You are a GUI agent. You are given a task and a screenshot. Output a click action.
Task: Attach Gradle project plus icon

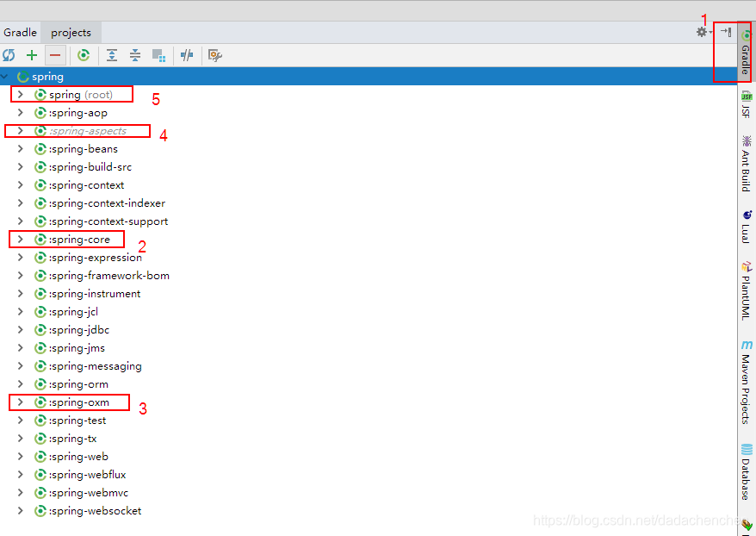click(32, 55)
